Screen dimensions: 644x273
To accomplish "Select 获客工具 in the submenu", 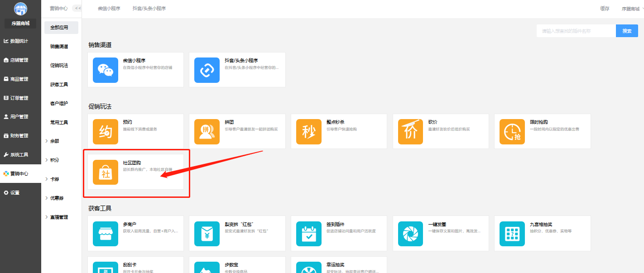I will point(59,85).
